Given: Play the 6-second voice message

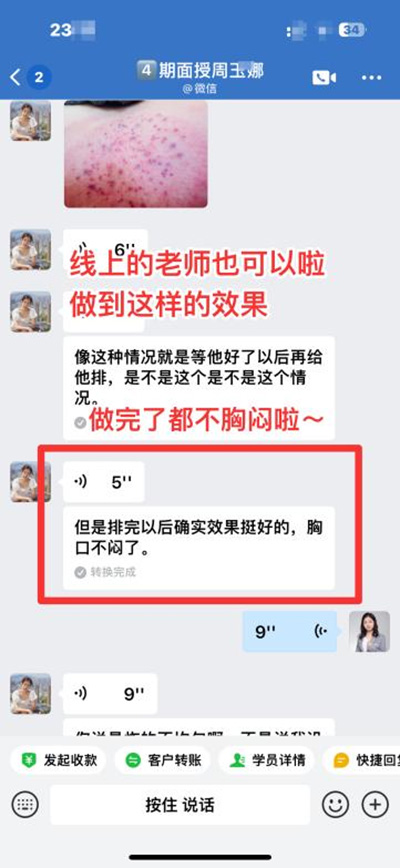Looking at the screenshot, I should [x=105, y=248].
